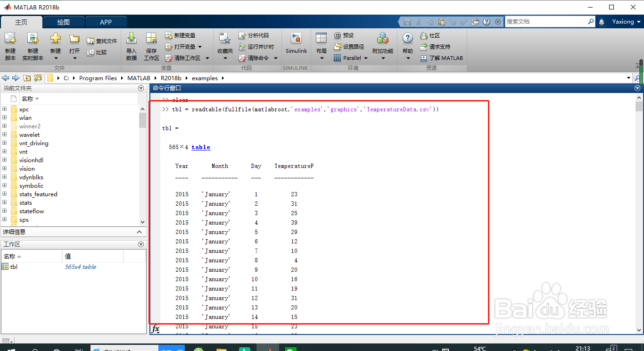Click Save Workspace (保存工作区) icon
The height and width of the screenshot is (351, 644).
(x=151, y=39)
